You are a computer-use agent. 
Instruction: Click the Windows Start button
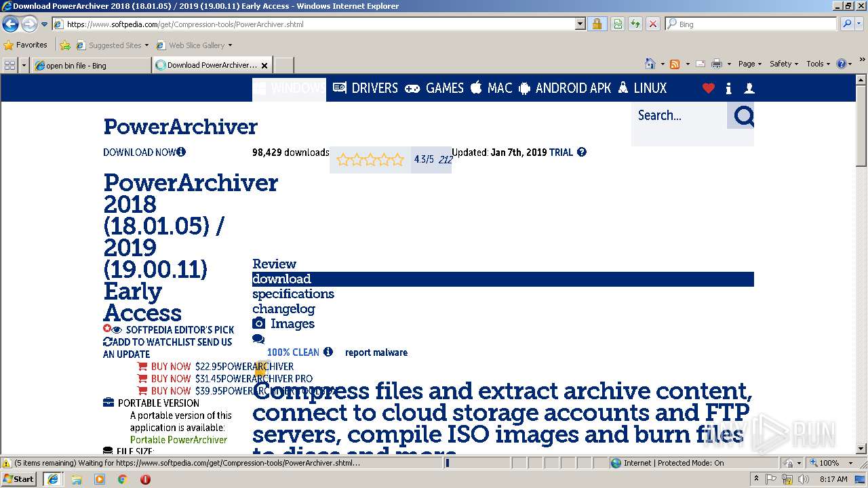click(18, 479)
